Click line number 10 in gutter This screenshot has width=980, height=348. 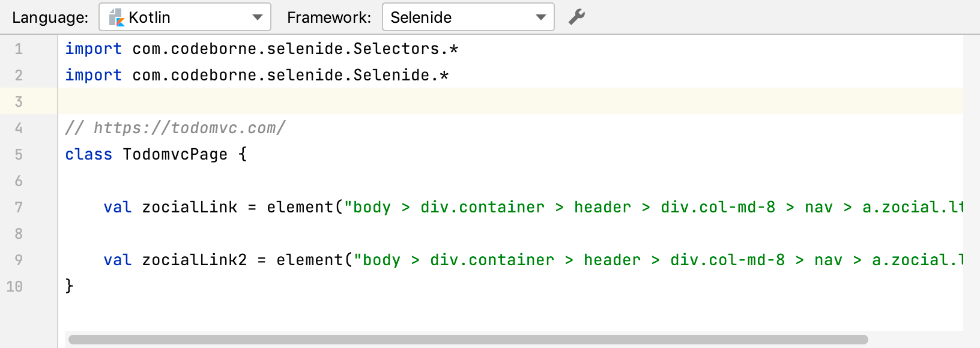pyautogui.click(x=15, y=286)
